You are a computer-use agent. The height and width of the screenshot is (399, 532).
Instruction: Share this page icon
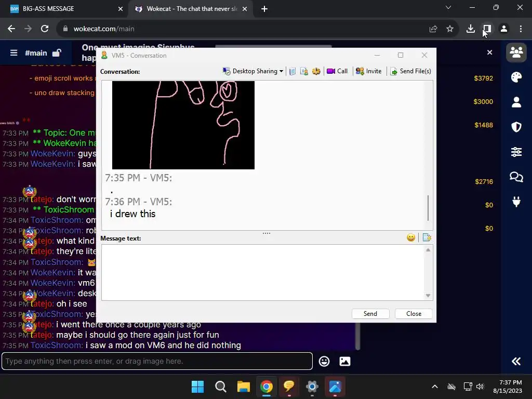(433, 29)
